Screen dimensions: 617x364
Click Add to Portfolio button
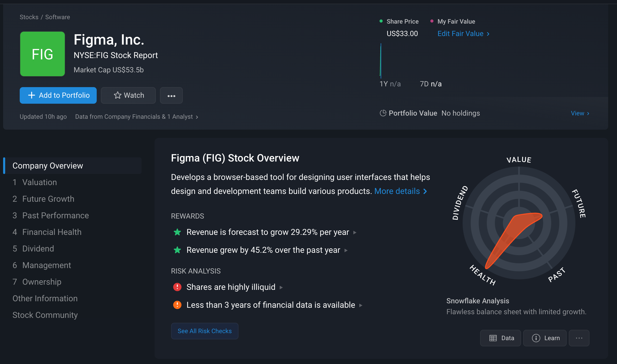click(58, 95)
